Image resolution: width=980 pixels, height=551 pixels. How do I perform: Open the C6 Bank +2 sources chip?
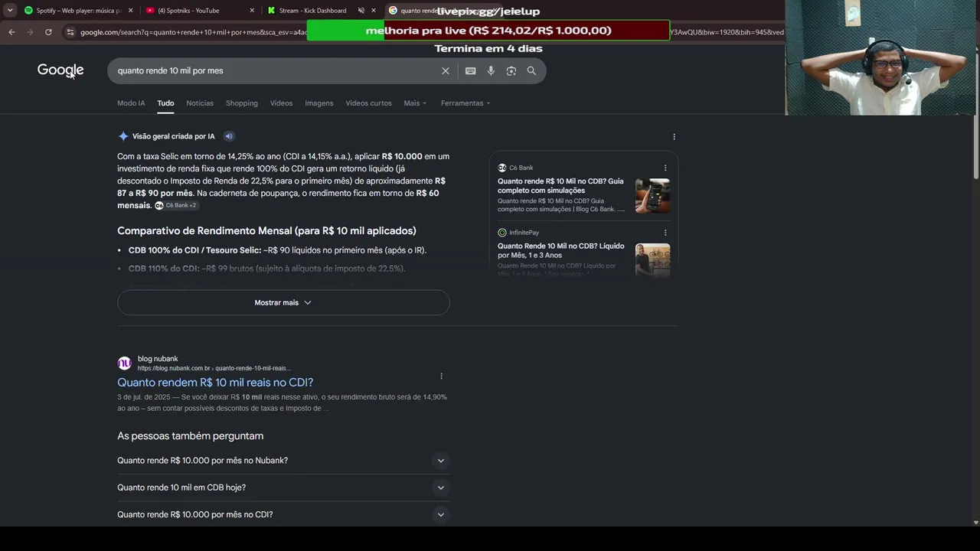coord(176,206)
